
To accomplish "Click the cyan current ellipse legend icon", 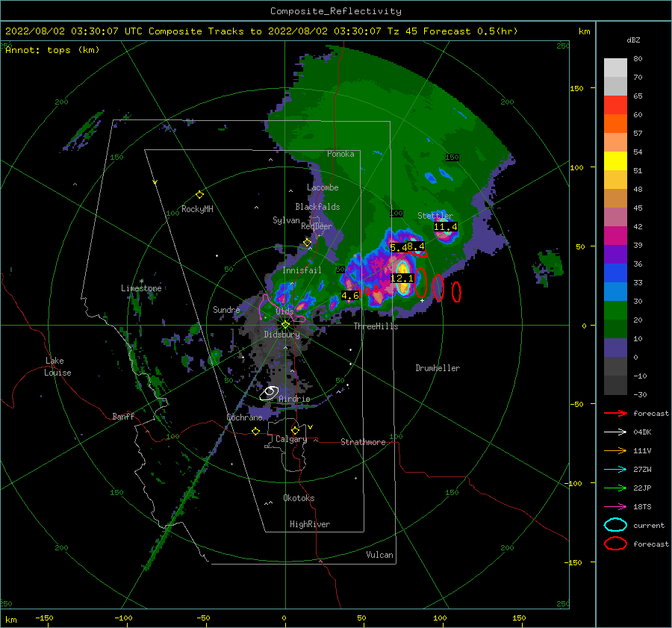I will [615, 525].
